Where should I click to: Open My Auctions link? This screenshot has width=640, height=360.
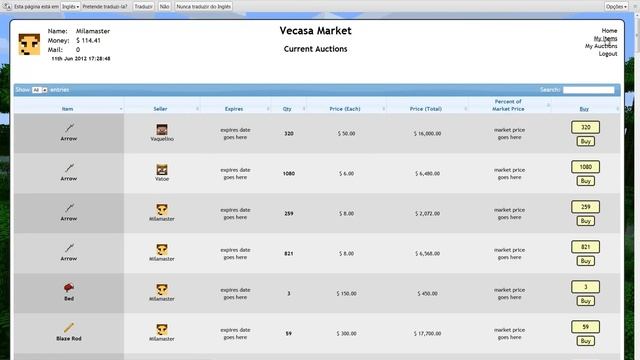pyautogui.click(x=601, y=46)
